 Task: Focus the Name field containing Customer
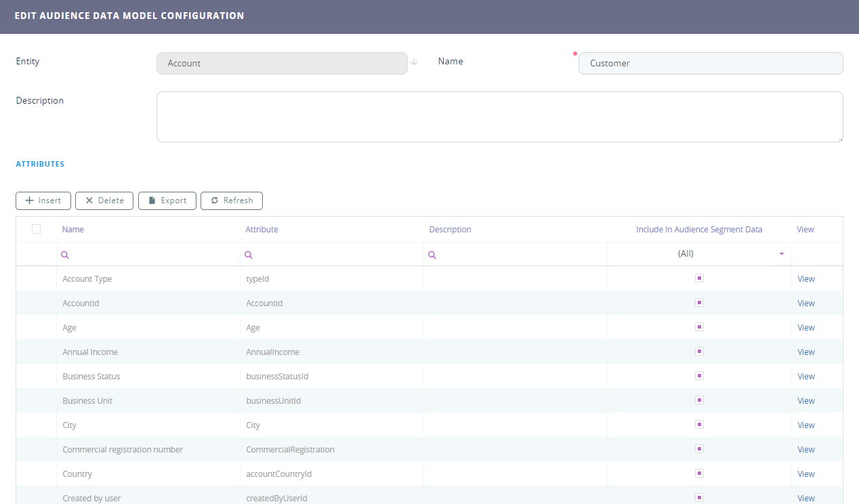pos(710,63)
